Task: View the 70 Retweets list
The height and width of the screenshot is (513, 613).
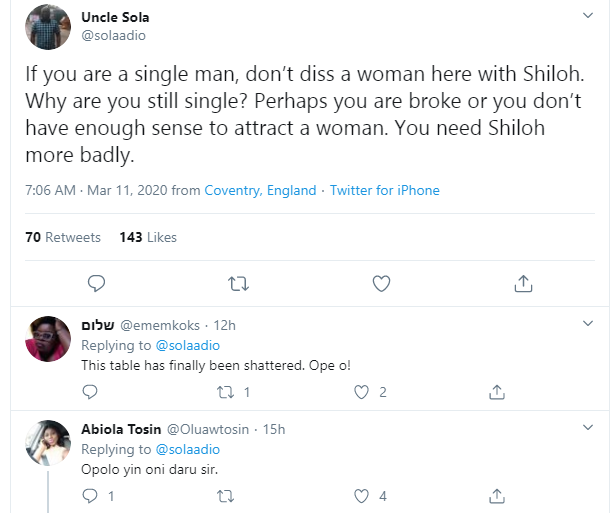Action: coord(63,237)
